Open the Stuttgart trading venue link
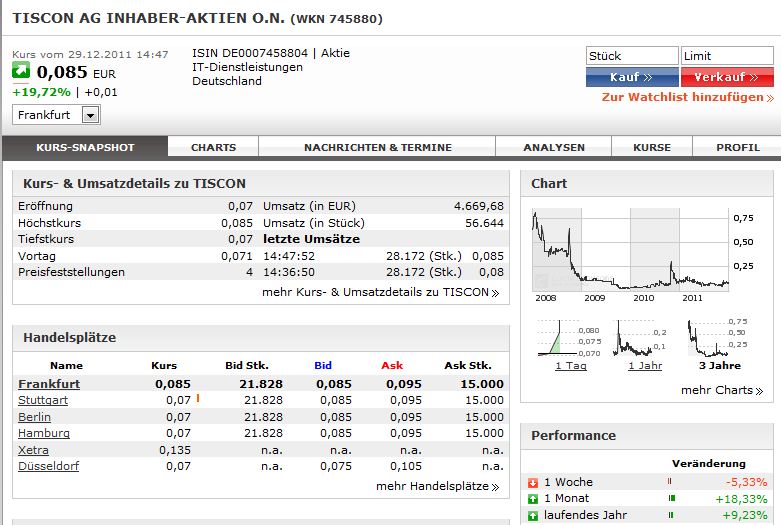781x525 pixels. coord(43,400)
